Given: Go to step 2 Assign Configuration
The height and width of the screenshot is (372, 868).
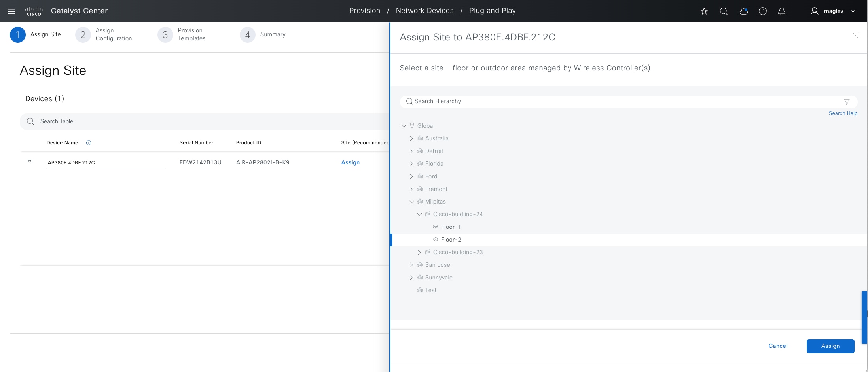Looking at the screenshot, I should 104,34.
